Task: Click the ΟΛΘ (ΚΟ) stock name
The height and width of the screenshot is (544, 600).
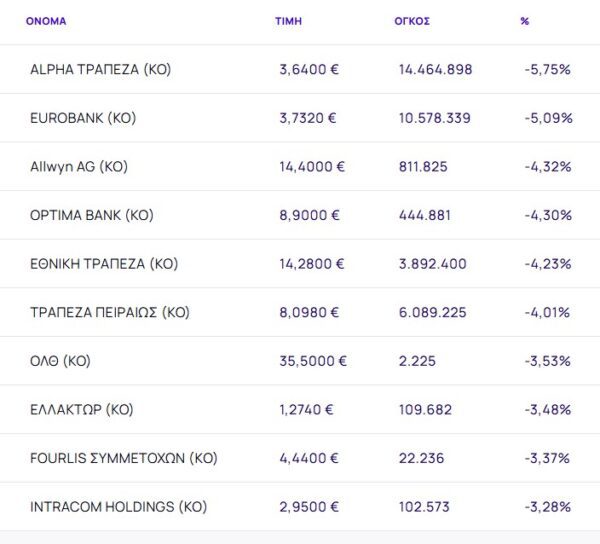Action: [60, 361]
